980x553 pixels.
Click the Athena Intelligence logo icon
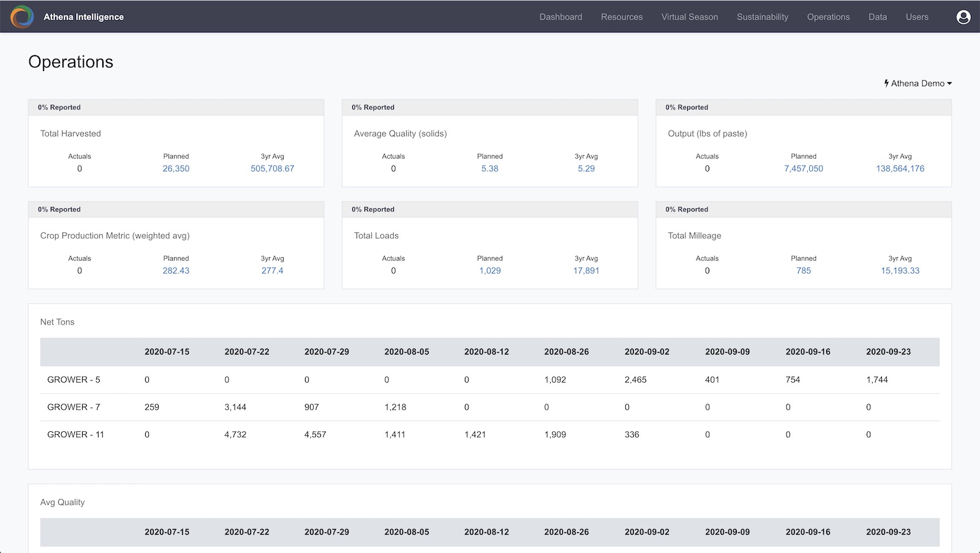click(x=22, y=17)
